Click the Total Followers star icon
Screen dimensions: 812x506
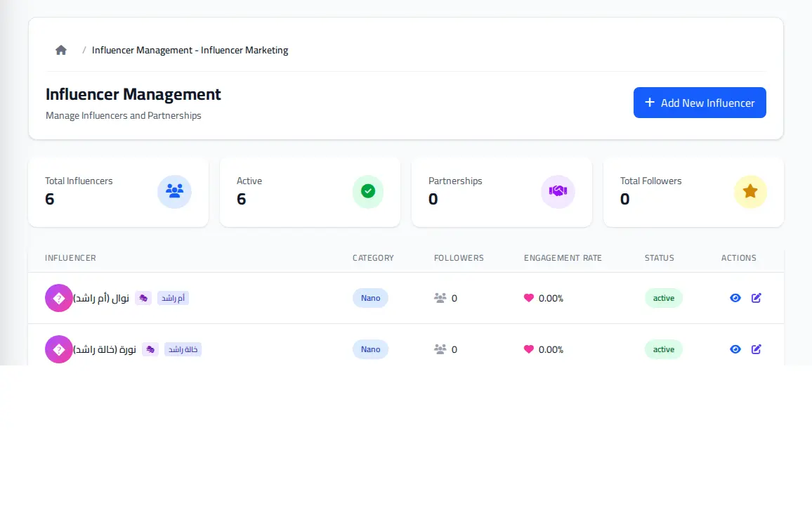point(750,192)
